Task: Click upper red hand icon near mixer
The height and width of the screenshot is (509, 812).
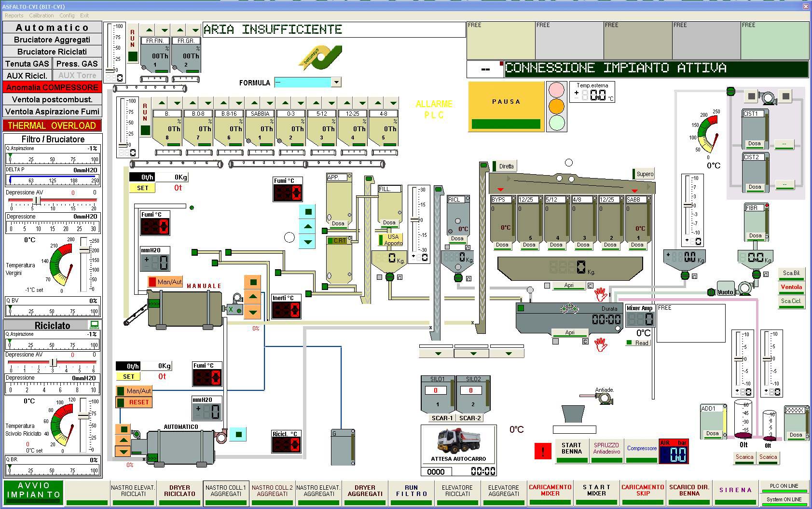Action: tap(600, 294)
